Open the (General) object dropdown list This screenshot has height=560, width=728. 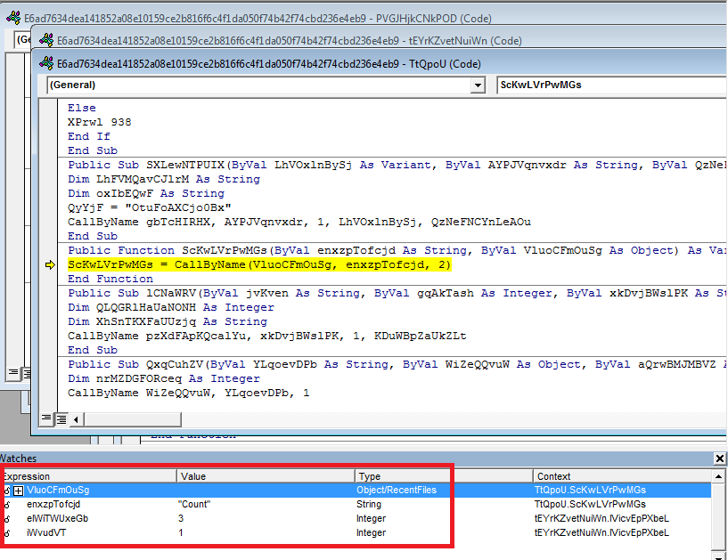477,85
